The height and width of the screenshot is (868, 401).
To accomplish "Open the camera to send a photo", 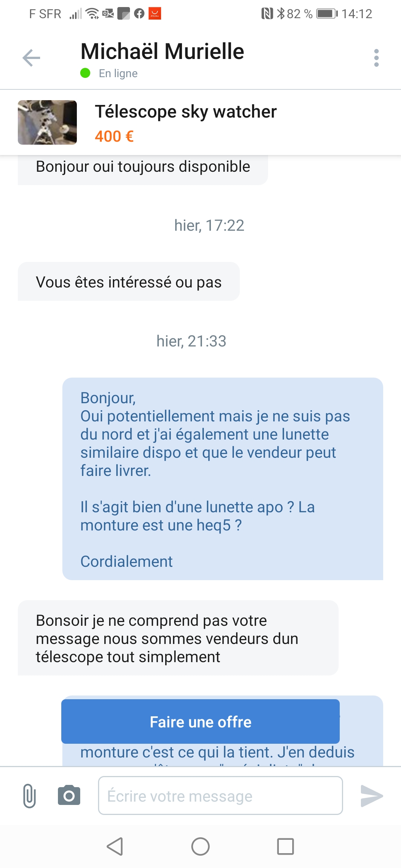I will click(69, 795).
